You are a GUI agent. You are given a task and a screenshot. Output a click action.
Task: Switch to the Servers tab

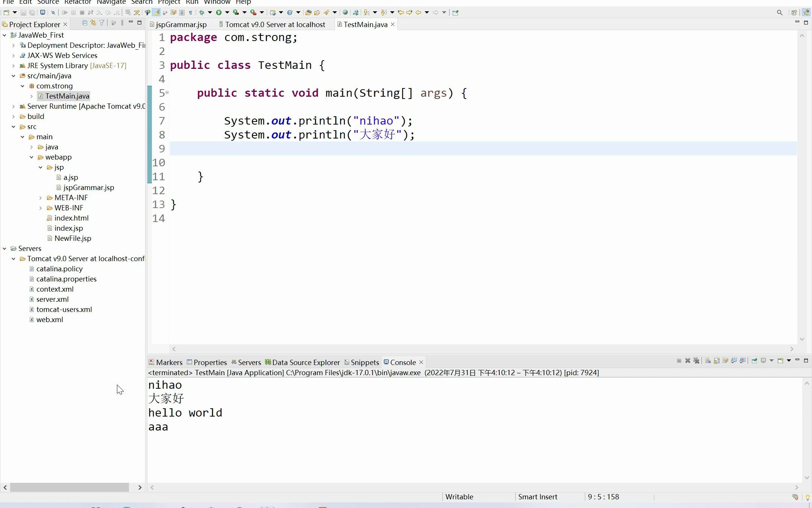click(246, 362)
